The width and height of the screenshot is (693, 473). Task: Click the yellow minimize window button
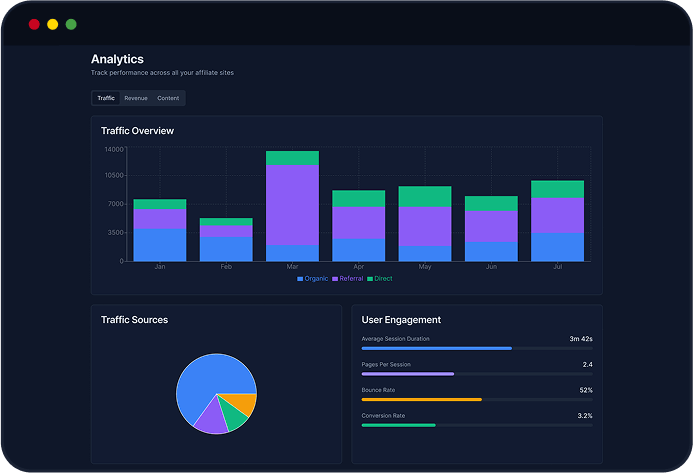pyautogui.click(x=52, y=24)
